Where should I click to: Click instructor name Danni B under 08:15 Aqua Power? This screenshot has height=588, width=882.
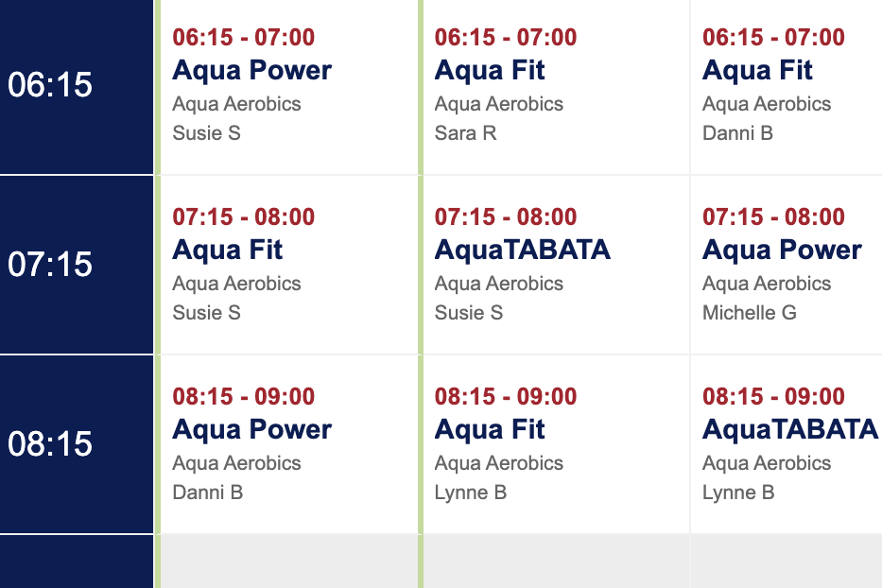pyautogui.click(x=208, y=493)
